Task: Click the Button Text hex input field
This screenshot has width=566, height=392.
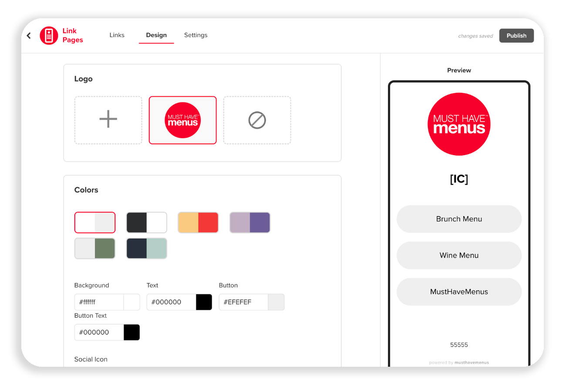Action: (99, 332)
